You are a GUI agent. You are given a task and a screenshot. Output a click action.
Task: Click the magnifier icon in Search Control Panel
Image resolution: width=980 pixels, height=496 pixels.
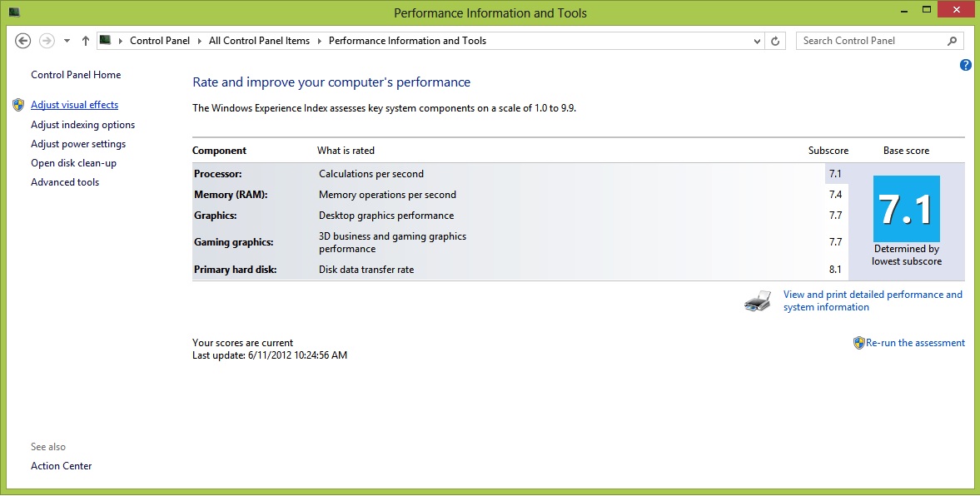click(952, 41)
